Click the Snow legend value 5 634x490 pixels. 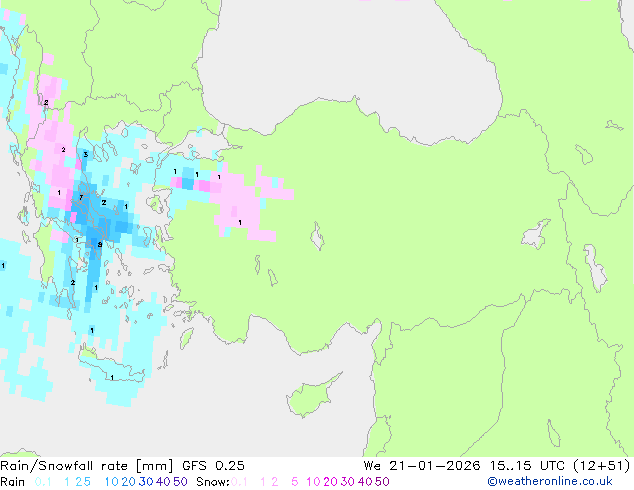[294, 482]
